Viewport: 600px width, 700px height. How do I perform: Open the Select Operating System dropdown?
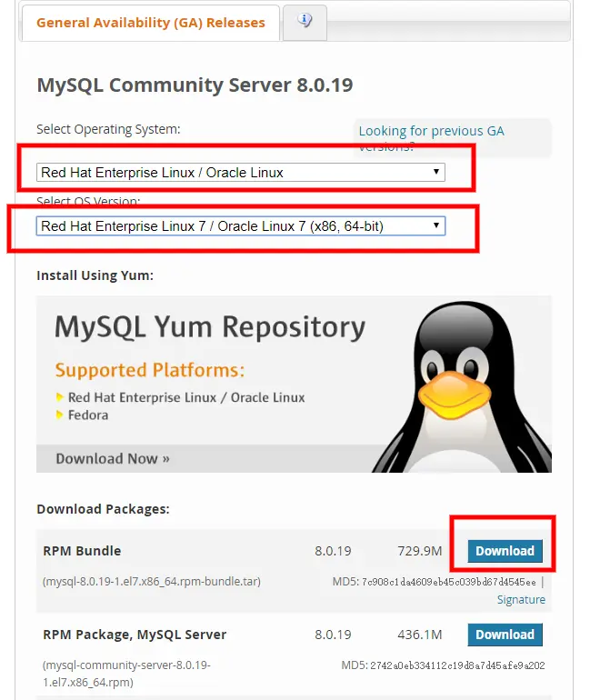point(241,173)
